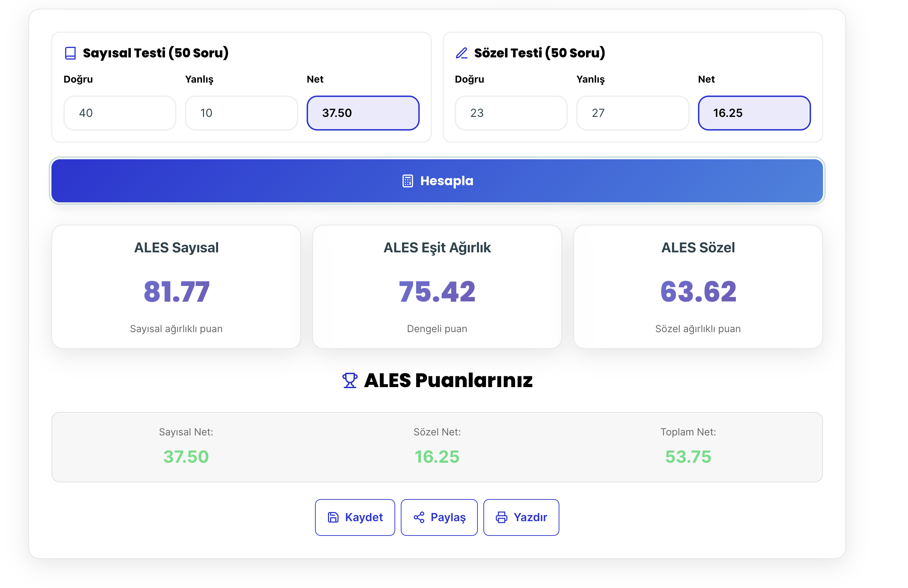Select the Sayısal Net field showing 37.50
The image size is (908, 588).
click(363, 113)
